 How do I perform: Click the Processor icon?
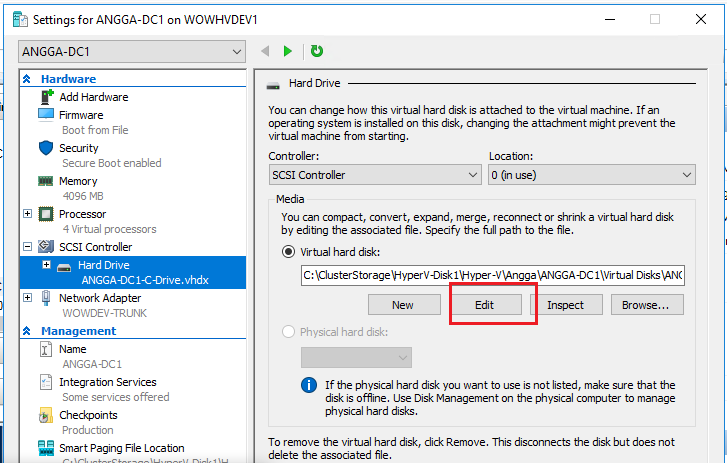click(x=46, y=214)
